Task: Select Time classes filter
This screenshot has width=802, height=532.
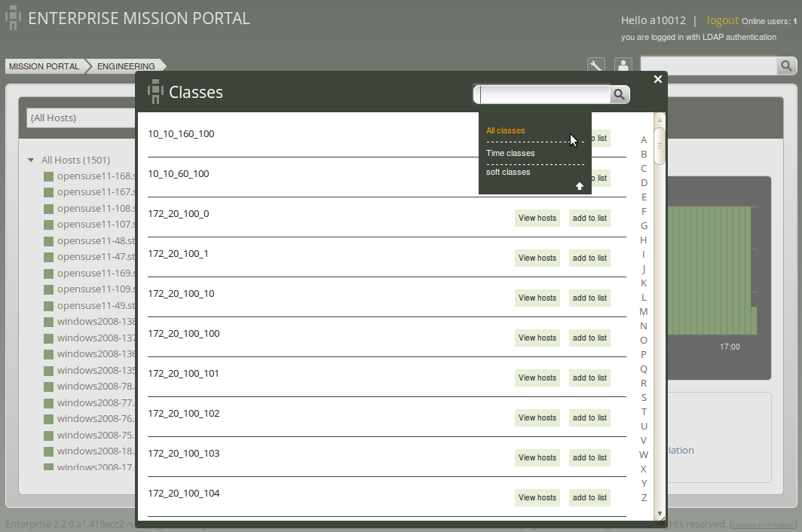Action: (x=510, y=153)
